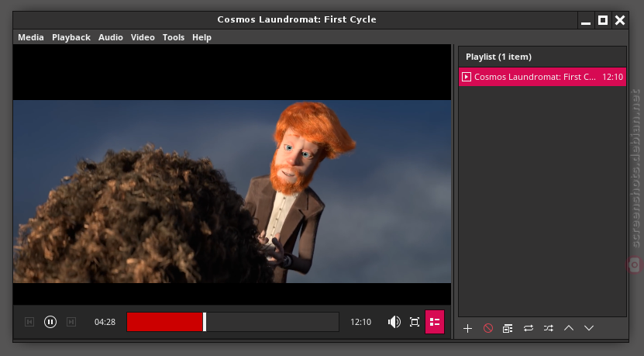Open the Playback menu
Viewport: 644px width, 356px height.
click(71, 37)
